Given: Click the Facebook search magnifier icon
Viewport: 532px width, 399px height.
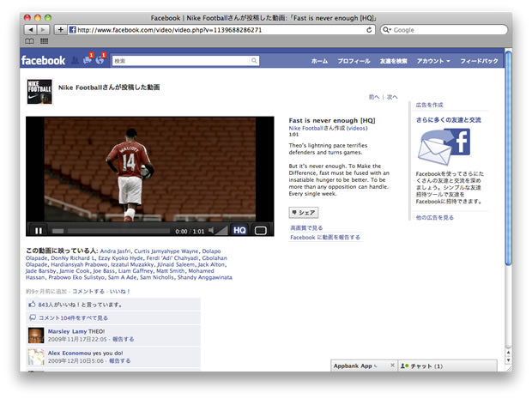Looking at the screenshot, I should (x=254, y=61).
